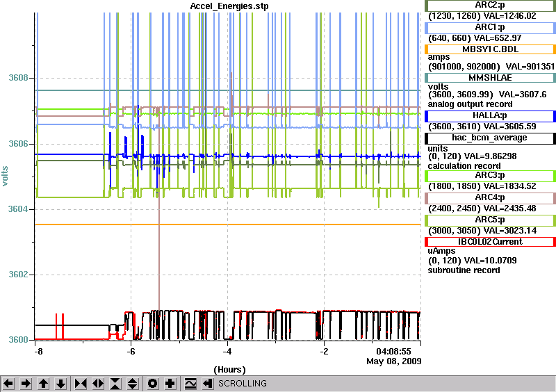The width and height of the screenshot is (556, 392).
Task: Click the vertical 'volts' y-axis label
Action: tap(5, 177)
